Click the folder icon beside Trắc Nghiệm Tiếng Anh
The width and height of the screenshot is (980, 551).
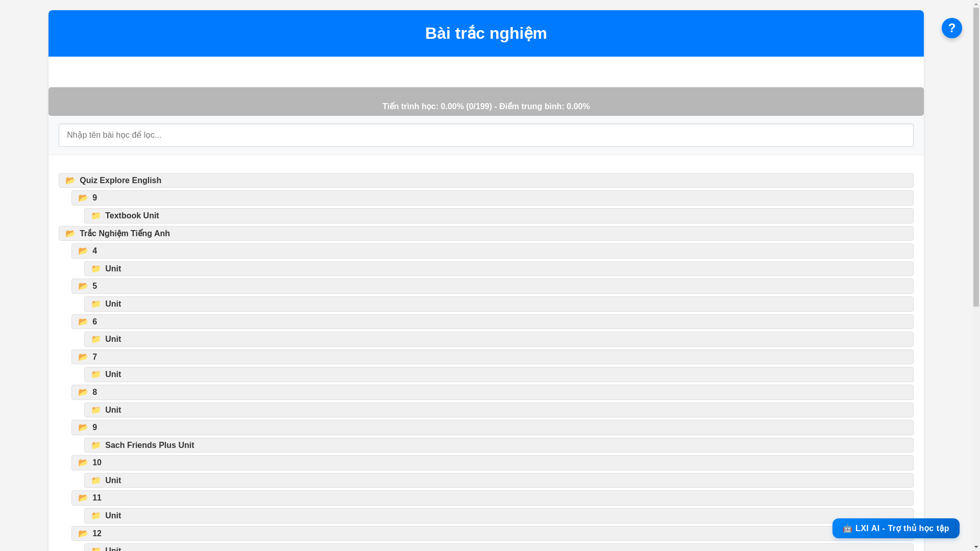click(70, 234)
